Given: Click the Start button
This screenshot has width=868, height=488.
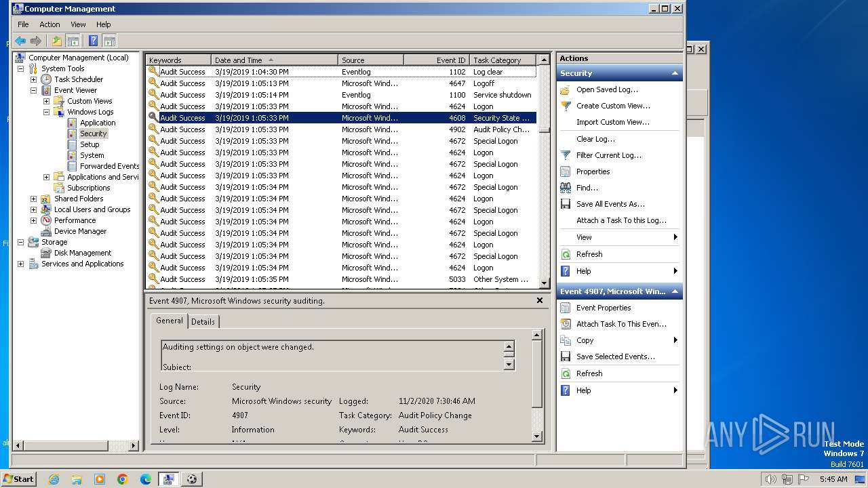Looking at the screenshot, I should pos(19,479).
